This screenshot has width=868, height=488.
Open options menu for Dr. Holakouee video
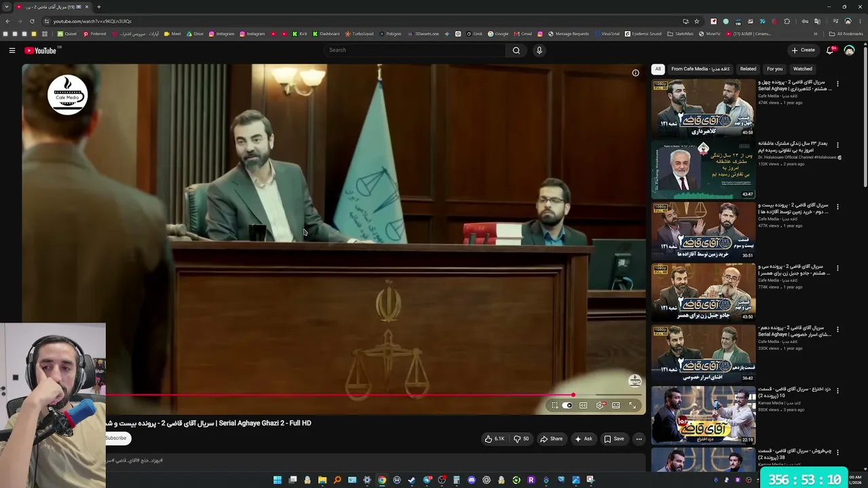(837, 145)
